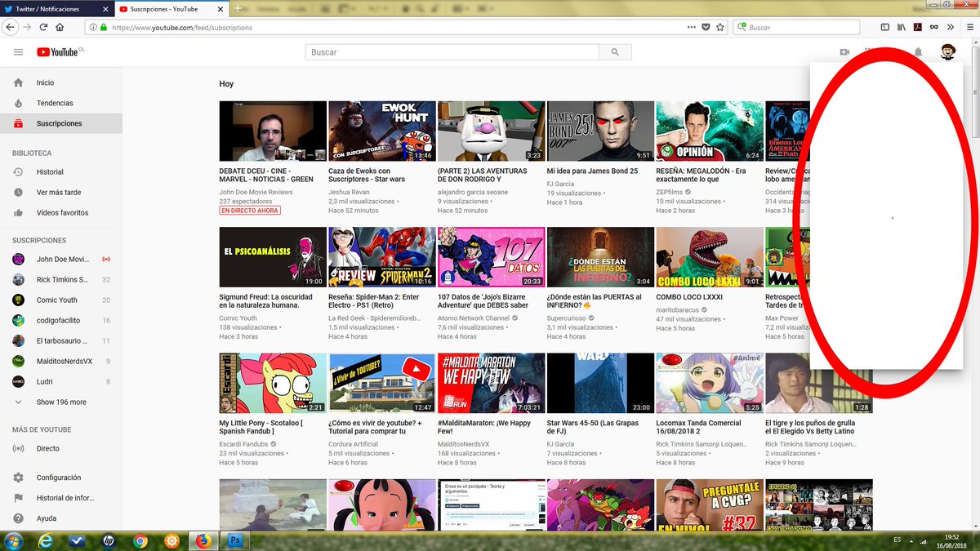Image resolution: width=980 pixels, height=551 pixels.
Task: Click the EN DIRECTO AHORA badge
Action: 250,211
